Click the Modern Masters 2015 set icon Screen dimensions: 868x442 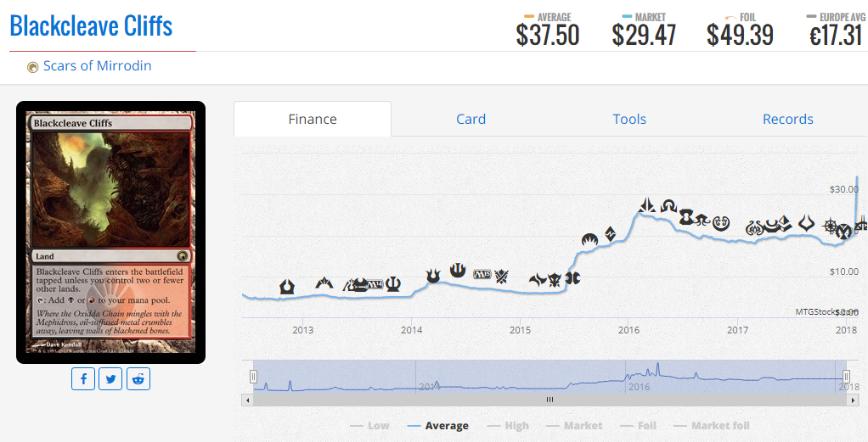(572, 277)
